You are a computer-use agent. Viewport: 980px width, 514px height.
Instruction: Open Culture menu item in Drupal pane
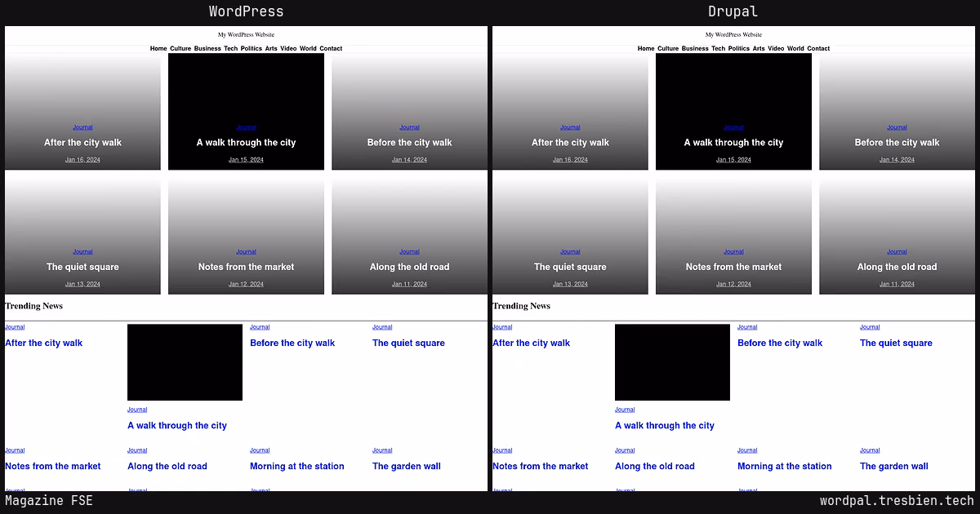pos(668,49)
